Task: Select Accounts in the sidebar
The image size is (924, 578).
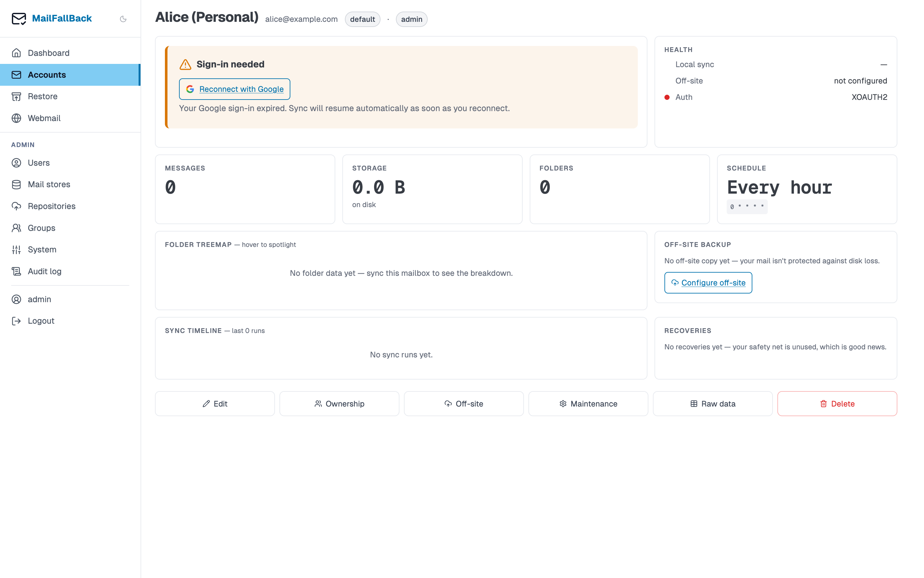Action: pos(70,74)
